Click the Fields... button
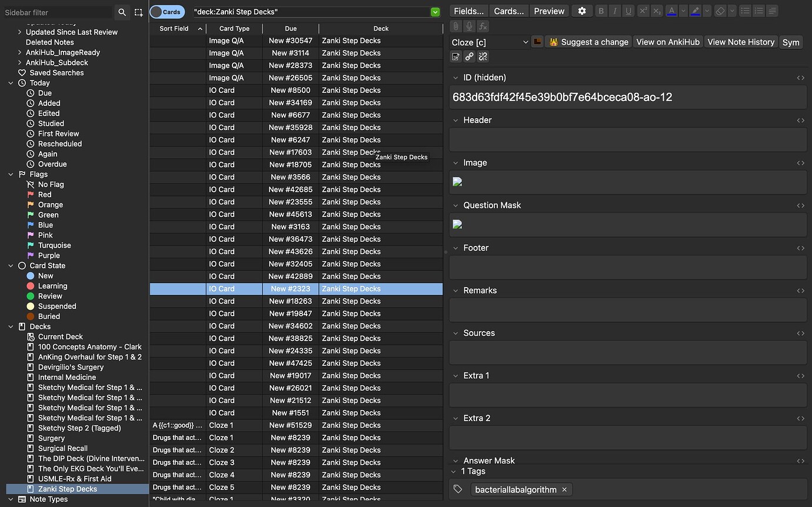The image size is (812, 507). click(469, 11)
